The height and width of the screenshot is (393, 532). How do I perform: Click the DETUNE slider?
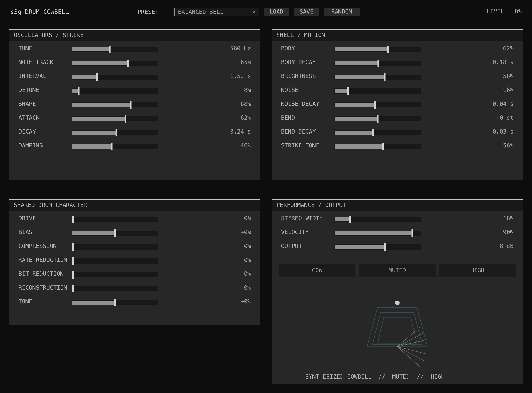(115, 91)
